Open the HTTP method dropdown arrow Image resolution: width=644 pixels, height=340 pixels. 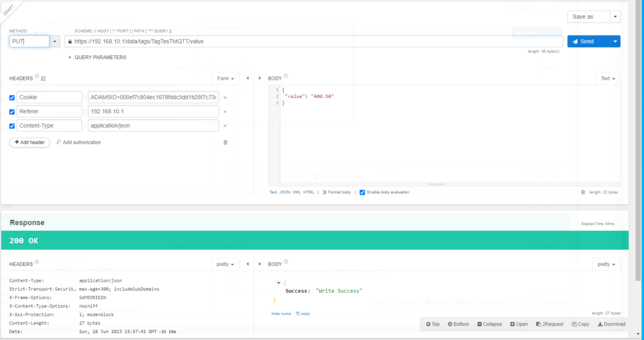(x=55, y=41)
